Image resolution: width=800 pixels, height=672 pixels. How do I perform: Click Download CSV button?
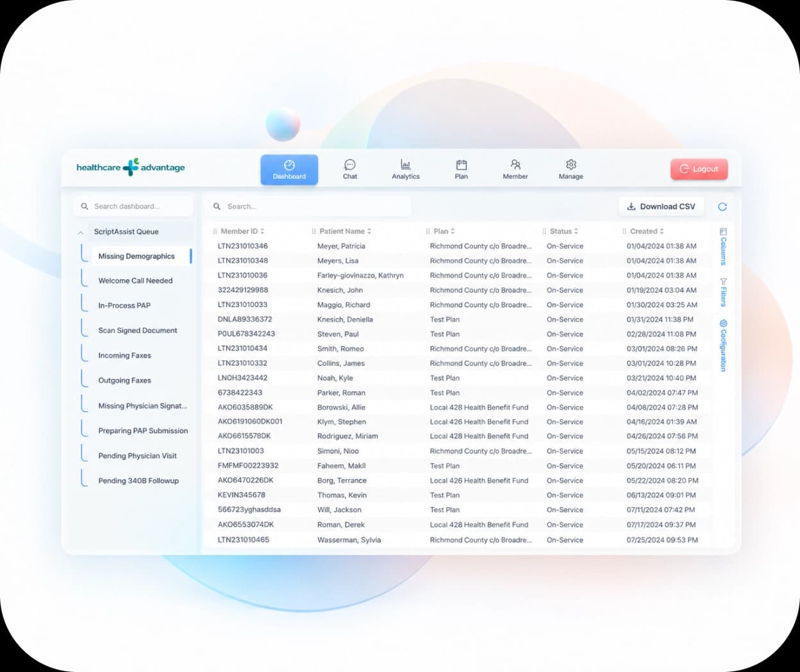(661, 206)
